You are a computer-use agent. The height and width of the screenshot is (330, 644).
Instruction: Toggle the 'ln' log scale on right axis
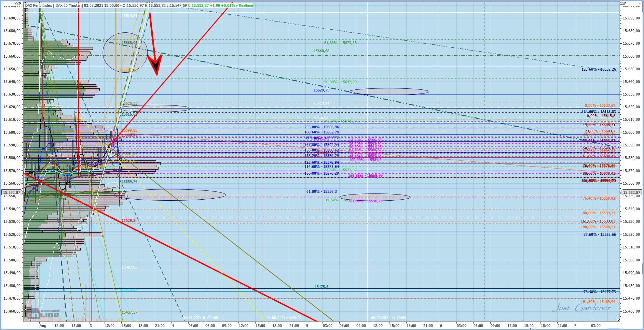(640, 3)
